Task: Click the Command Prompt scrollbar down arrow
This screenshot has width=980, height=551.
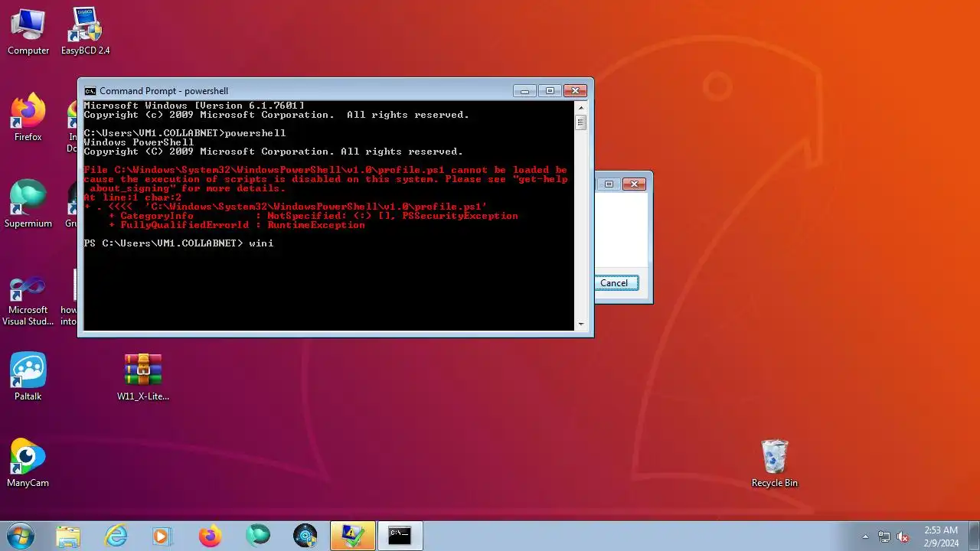Action: coord(580,324)
